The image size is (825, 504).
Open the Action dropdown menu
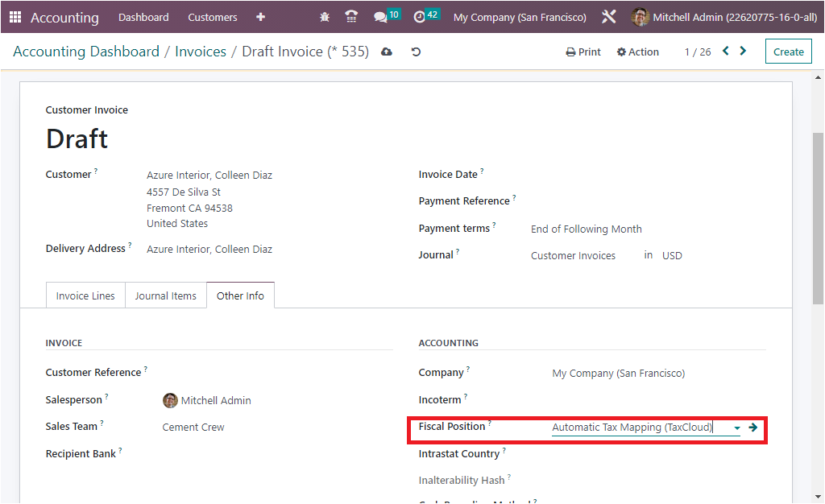coord(638,52)
